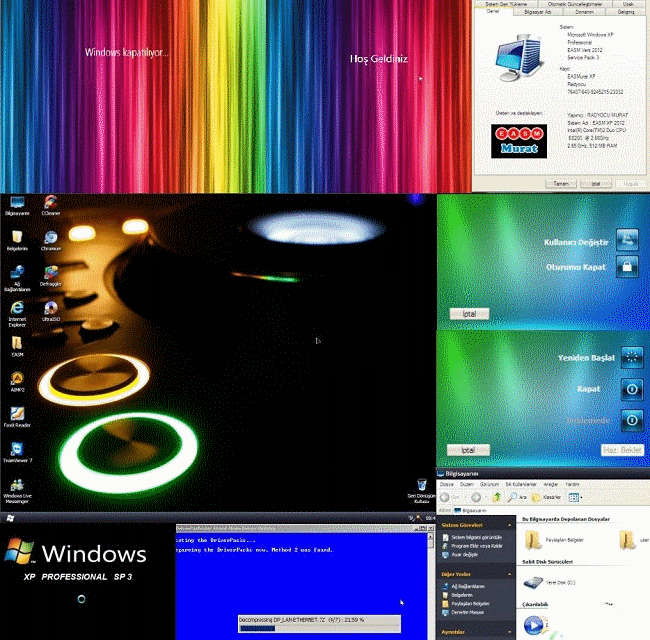Open the Bilgisayarım desktop icon
Screen dimensions: 650x640
[17, 206]
